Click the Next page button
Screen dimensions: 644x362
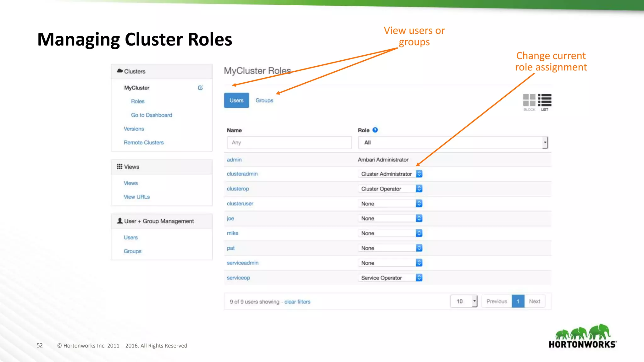click(x=535, y=301)
